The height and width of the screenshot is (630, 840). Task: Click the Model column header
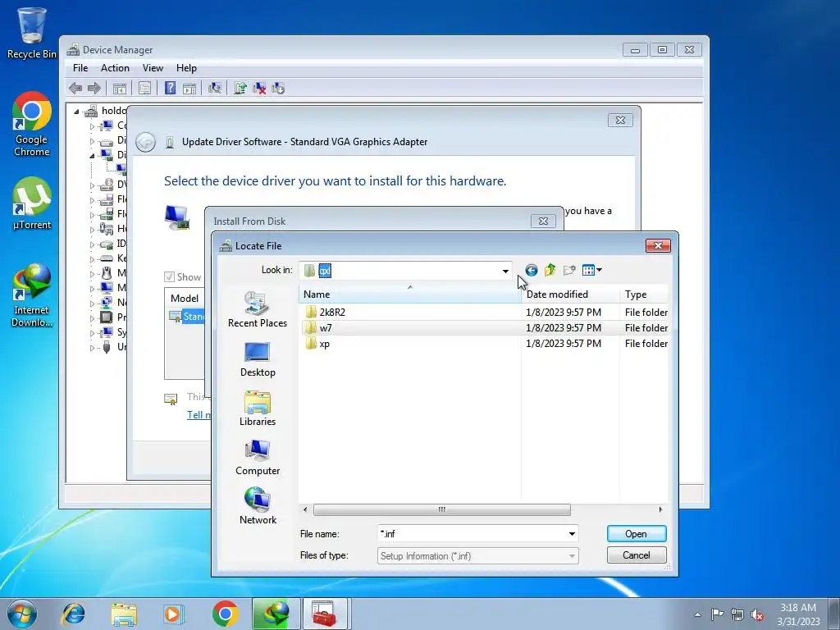(x=185, y=299)
